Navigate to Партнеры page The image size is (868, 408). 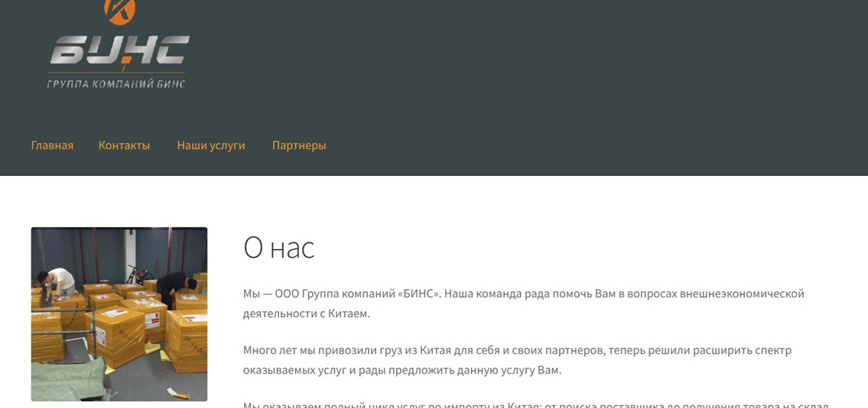click(x=299, y=145)
